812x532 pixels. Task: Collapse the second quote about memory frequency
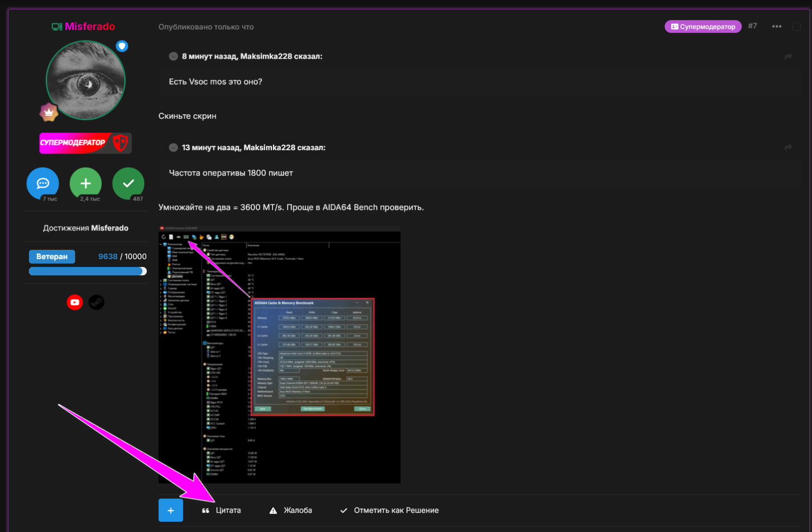[173, 147]
